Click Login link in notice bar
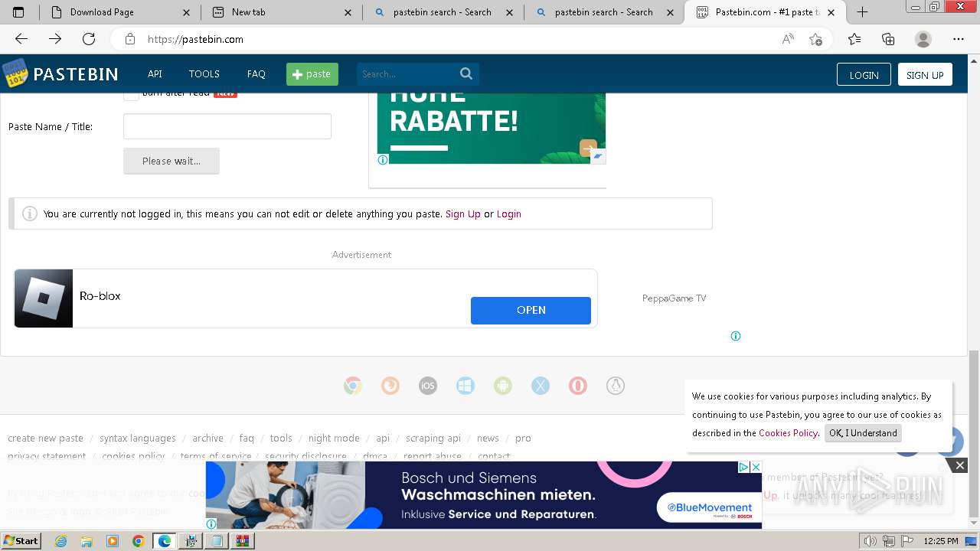The width and height of the screenshot is (980, 551). [x=509, y=214]
